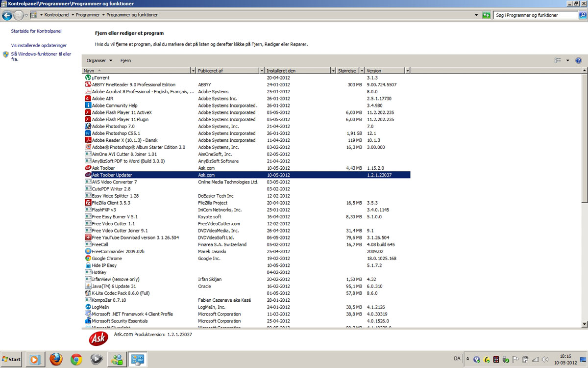Click the FileZilla Client icon

pos(88,203)
